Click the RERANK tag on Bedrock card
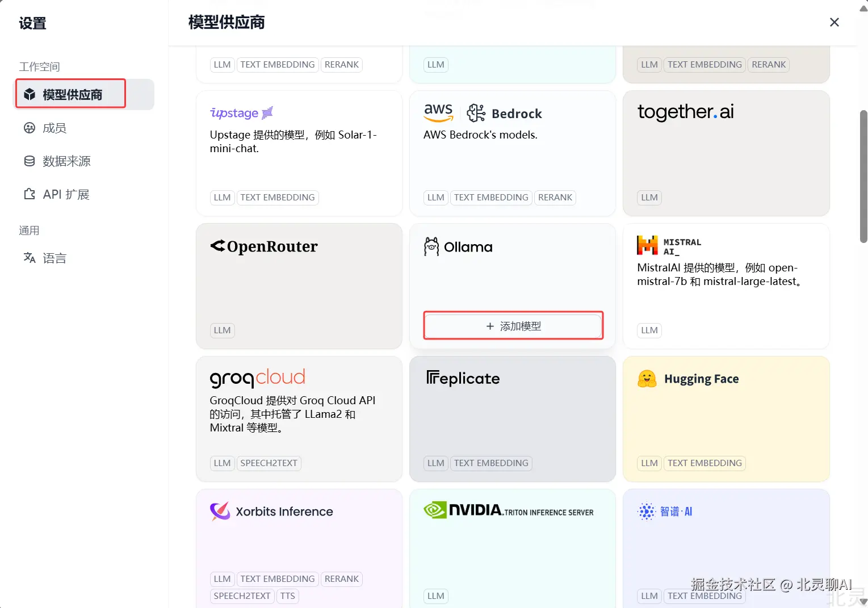Screen dimensions: 868x608 [x=555, y=198]
